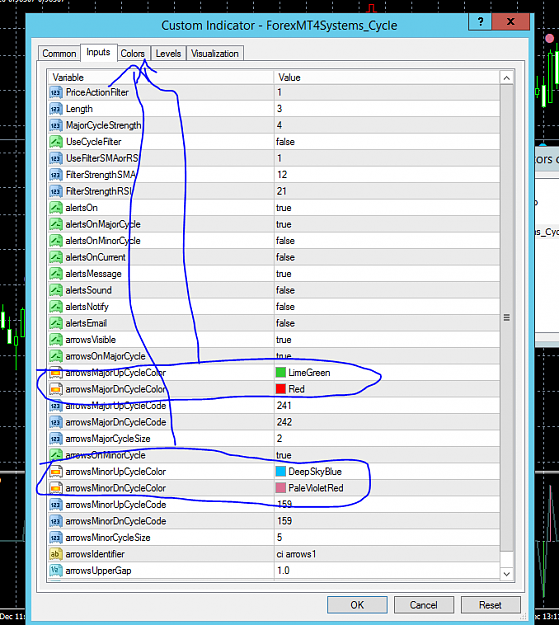Viewport: 559px width, 625px height.
Task: Switch to the Colors tab
Action: pyautogui.click(x=132, y=53)
